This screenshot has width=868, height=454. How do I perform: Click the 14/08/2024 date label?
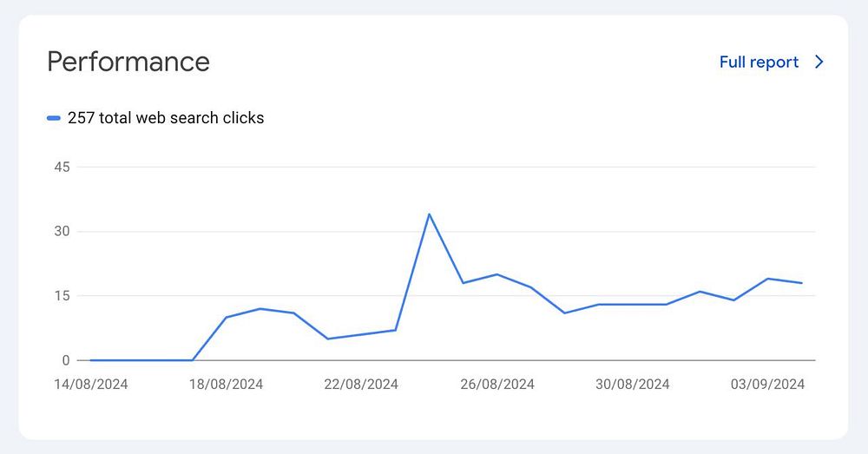coord(90,385)
